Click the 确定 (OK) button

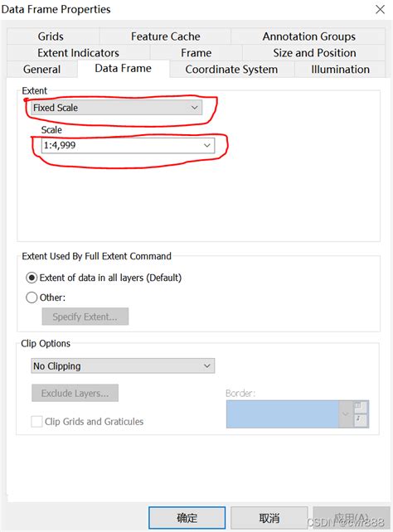(187, 518)
